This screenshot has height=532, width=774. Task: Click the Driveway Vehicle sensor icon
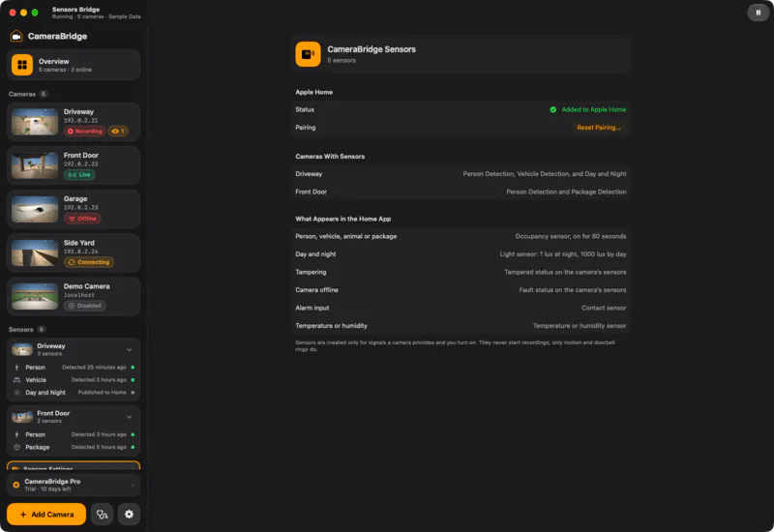[16, 380]
